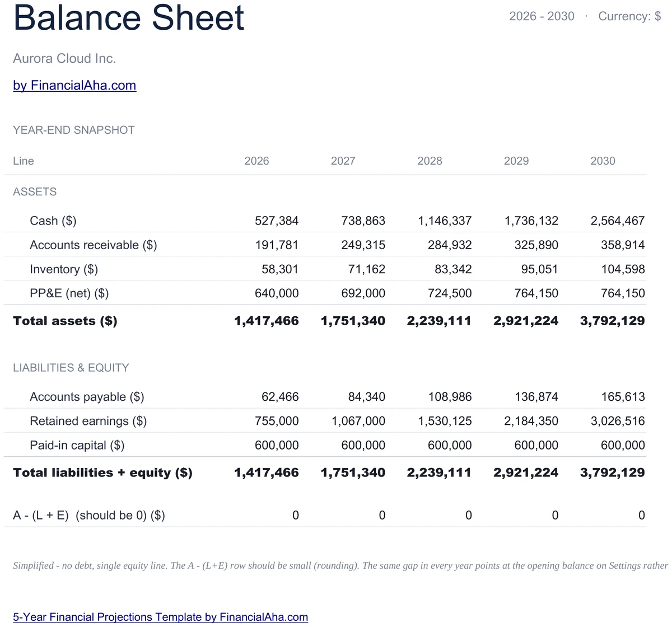The width and height of the screenshot is (672, 627).
Task: Click the PP&E (net) ($) row label
Action: [69, 293]
